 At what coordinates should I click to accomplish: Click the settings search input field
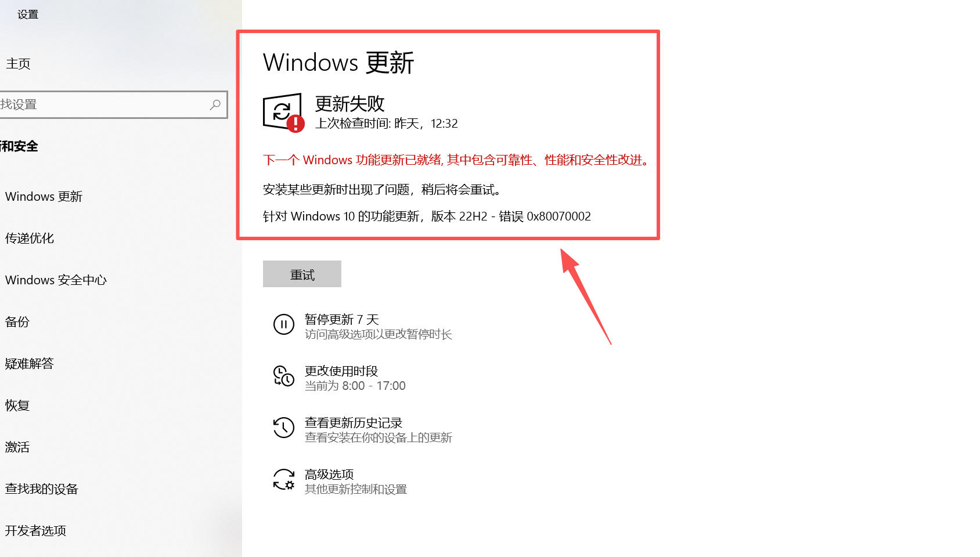(x=113, y=104)
